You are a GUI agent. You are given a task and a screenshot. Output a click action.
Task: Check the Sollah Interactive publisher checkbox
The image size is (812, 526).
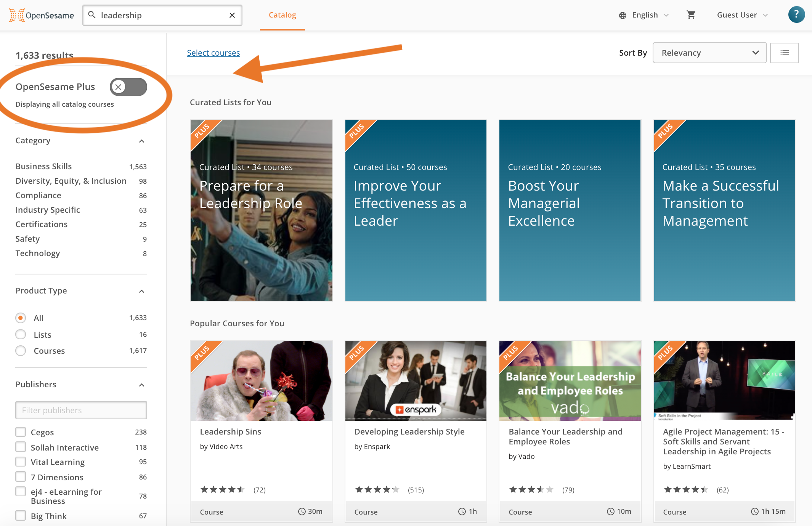click(x=21, y=447)
